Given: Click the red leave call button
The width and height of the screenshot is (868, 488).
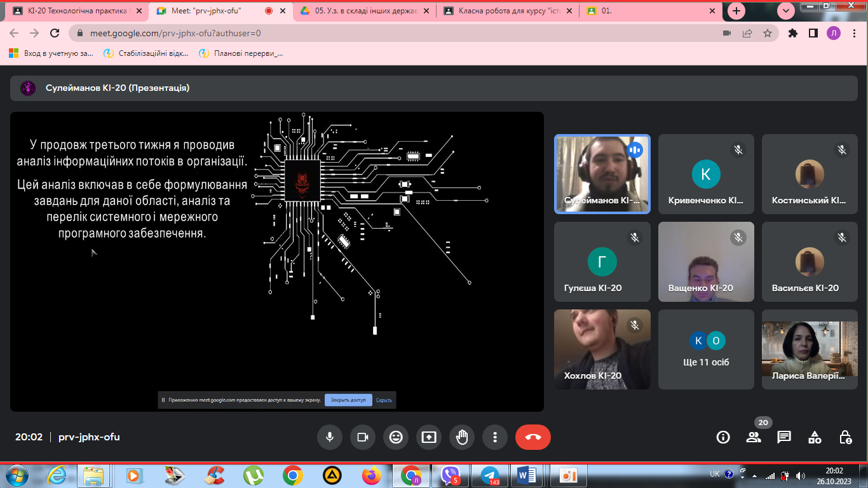Looking at the screenshot, I should tap(532, 437).
